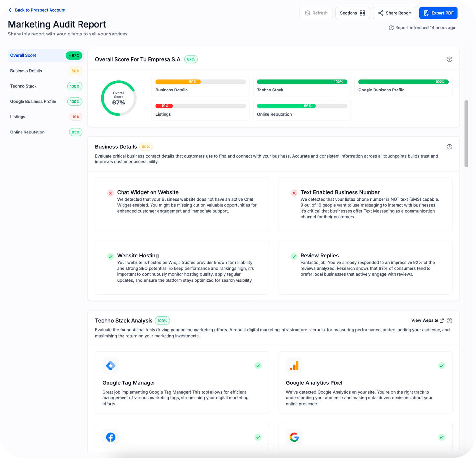Go to Online Reputation sidebar section
Image resolution: width=476 pixels, height=458 pixels.
46,132
